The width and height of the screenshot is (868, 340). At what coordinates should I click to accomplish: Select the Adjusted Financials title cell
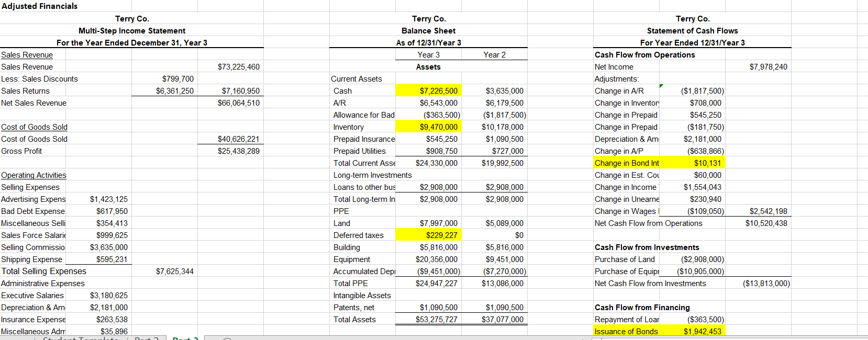pos(39,6)
